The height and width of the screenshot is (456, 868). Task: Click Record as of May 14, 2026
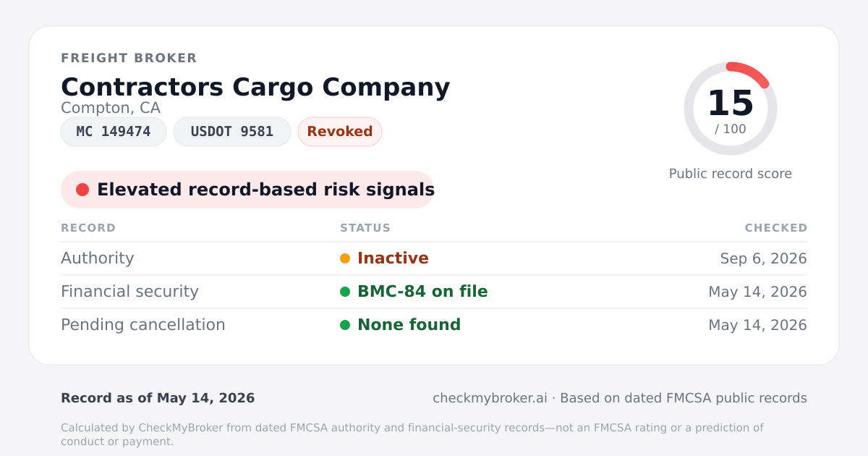coord(158,398)
